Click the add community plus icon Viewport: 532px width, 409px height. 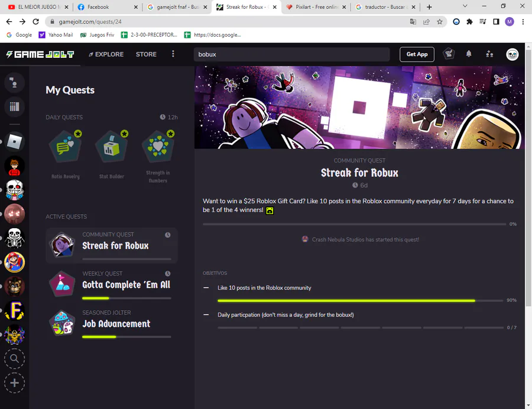[x=14, y=383]
